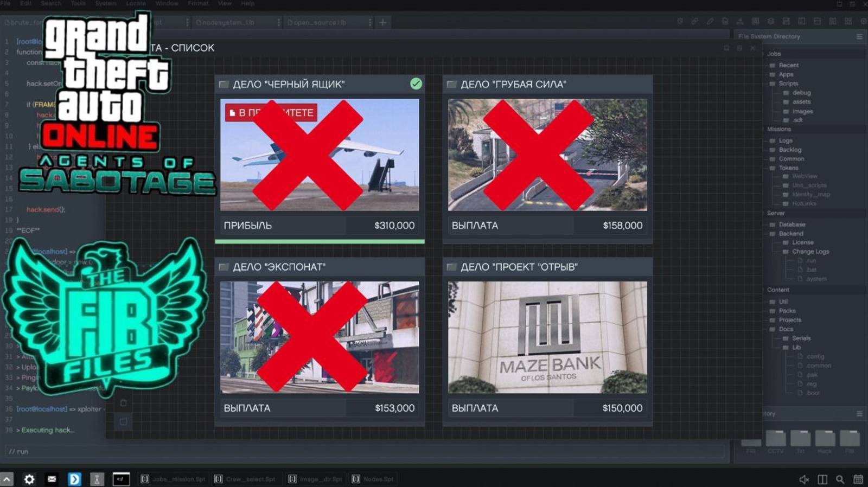Open the debug subfolder

[x=797, y=93]
